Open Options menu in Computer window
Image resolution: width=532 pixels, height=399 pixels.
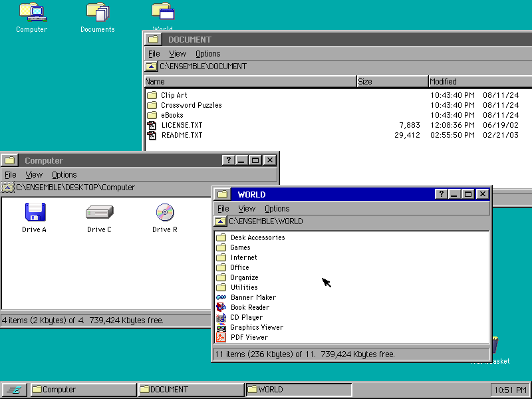point(64,175)
